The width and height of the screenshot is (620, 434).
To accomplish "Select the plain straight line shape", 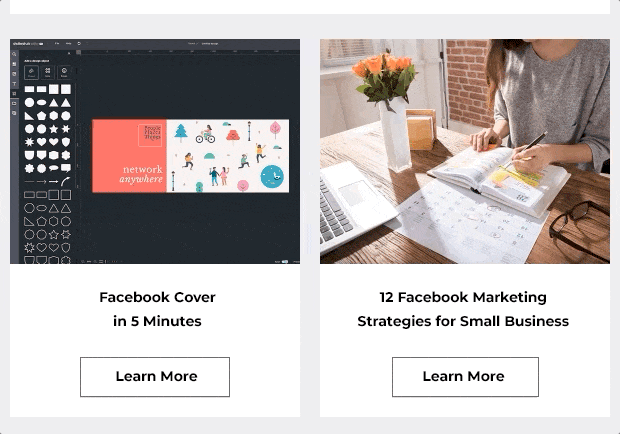I will coord(29,182).
